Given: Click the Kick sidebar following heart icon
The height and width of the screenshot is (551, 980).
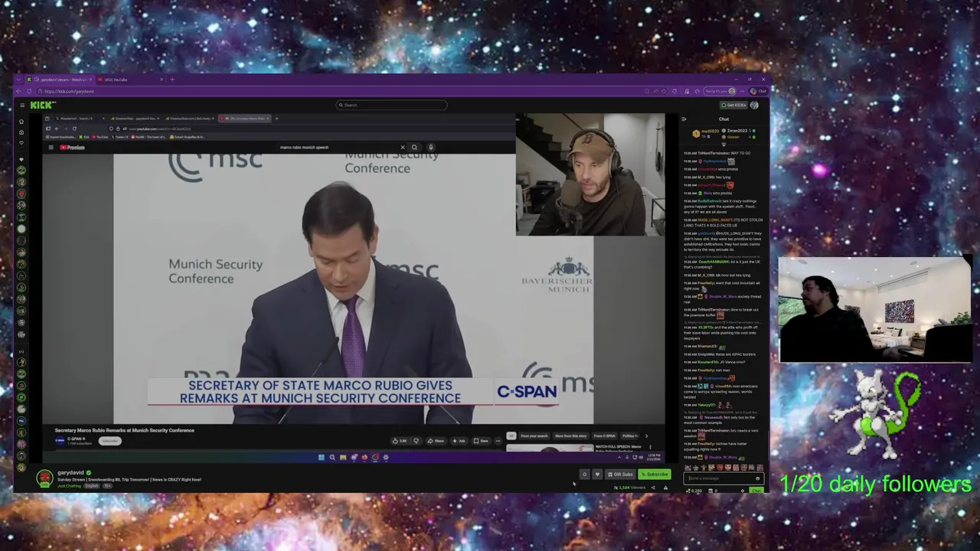Looking at the screenshot, I should (21, 142).
